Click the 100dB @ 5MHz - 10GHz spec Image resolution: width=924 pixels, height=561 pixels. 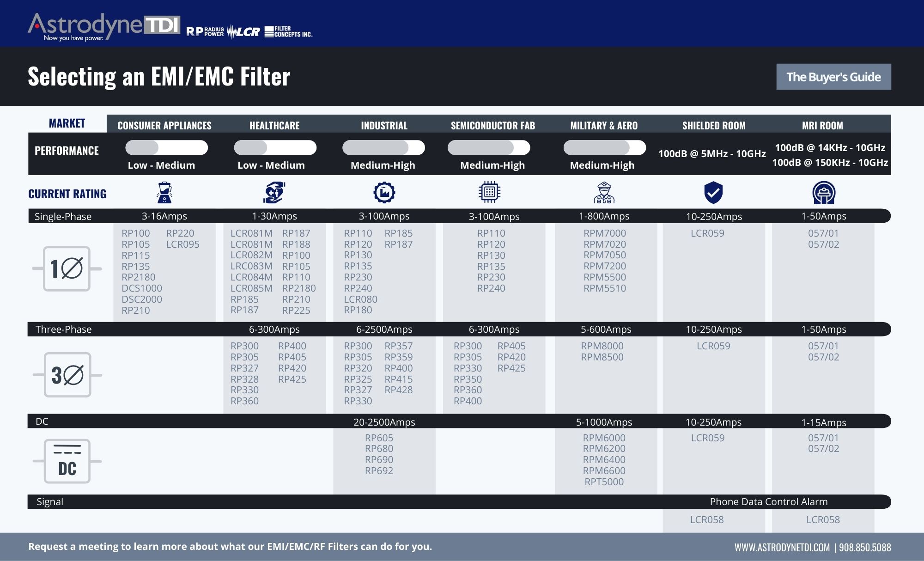click(x=712, y=153)
